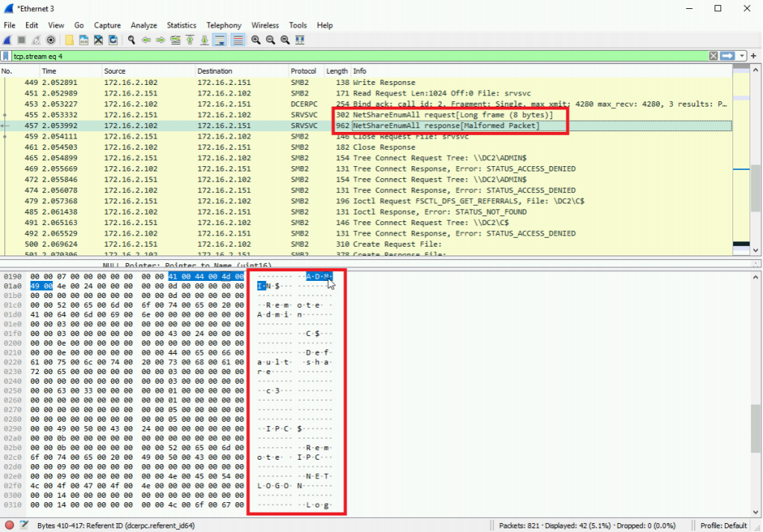Sort packets by the No. column
The height and width of the screenshot is (532, 763).
(19, 71)
